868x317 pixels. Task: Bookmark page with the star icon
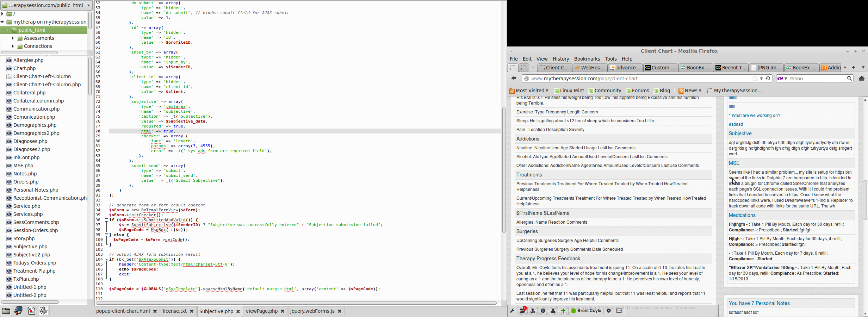[755, 79]
